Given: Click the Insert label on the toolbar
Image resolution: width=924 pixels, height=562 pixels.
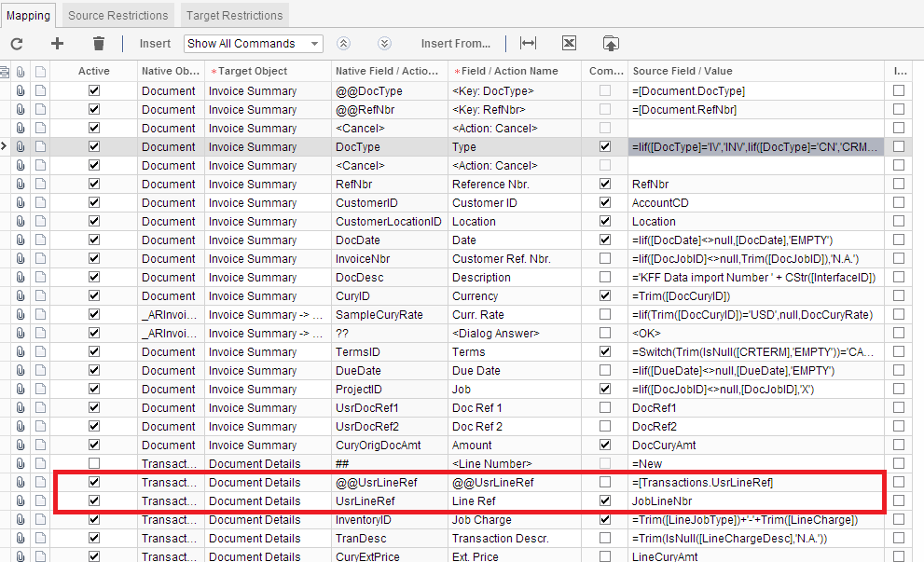Looking at the screenshot, I should 155,43.
